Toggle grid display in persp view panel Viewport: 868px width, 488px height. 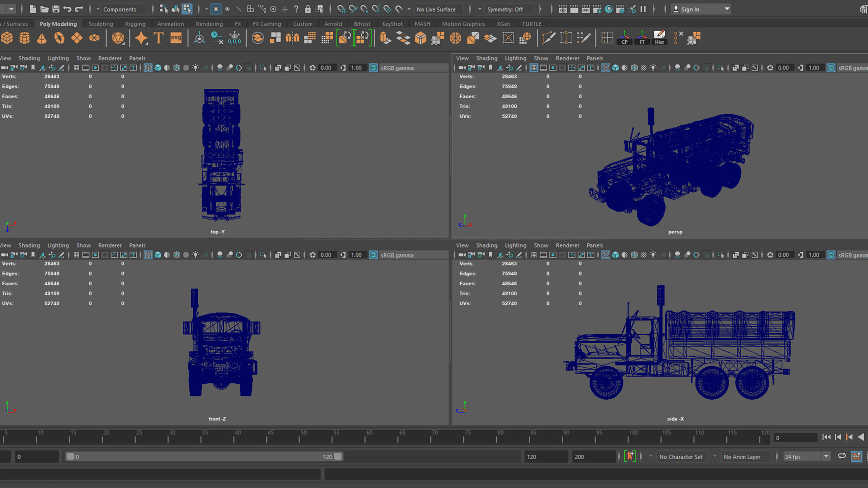coord(534,68)
